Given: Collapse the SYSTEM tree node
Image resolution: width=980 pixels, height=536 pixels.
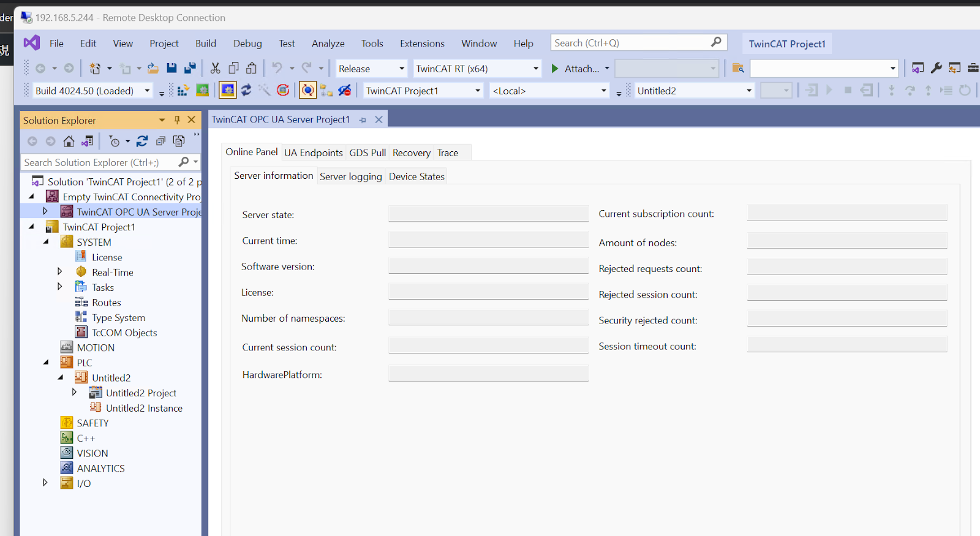Looking at the screenshot, I should click(x=46, y=242).
